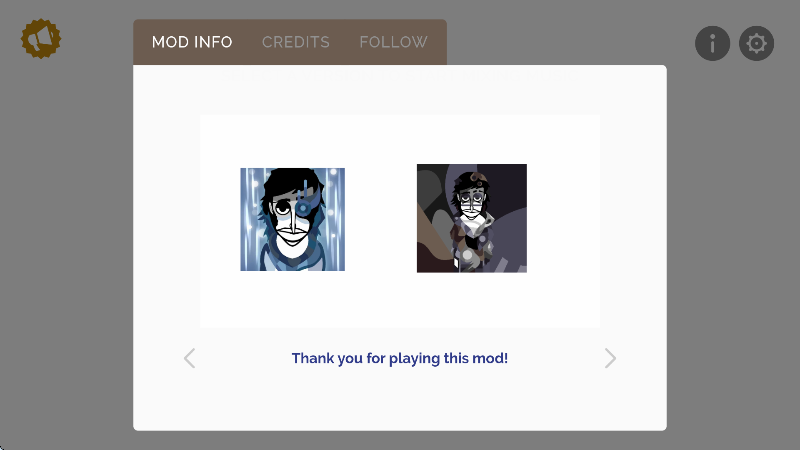Go to previous slide with left chevron
Image resolution: width=800 pixels, height=450 pixels.
coord(189,358)
